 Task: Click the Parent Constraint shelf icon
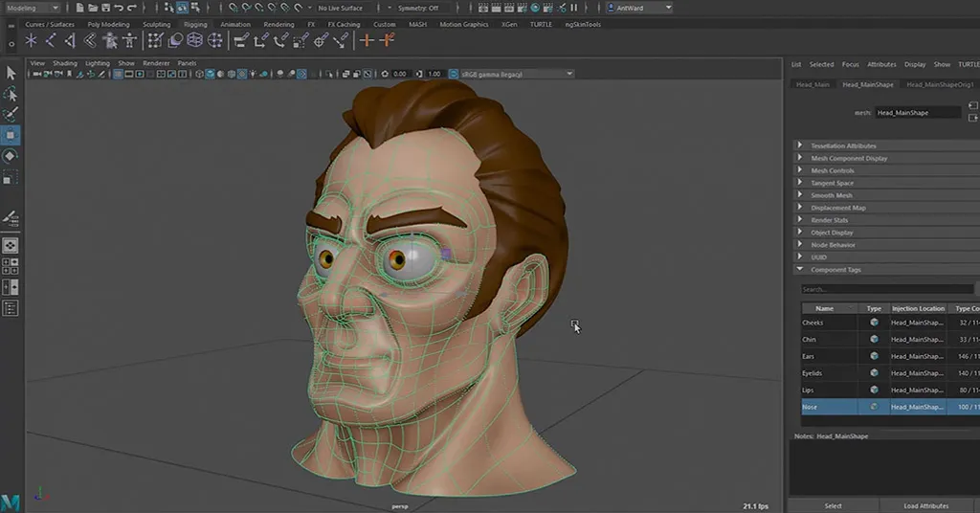(x=241, y=41)
